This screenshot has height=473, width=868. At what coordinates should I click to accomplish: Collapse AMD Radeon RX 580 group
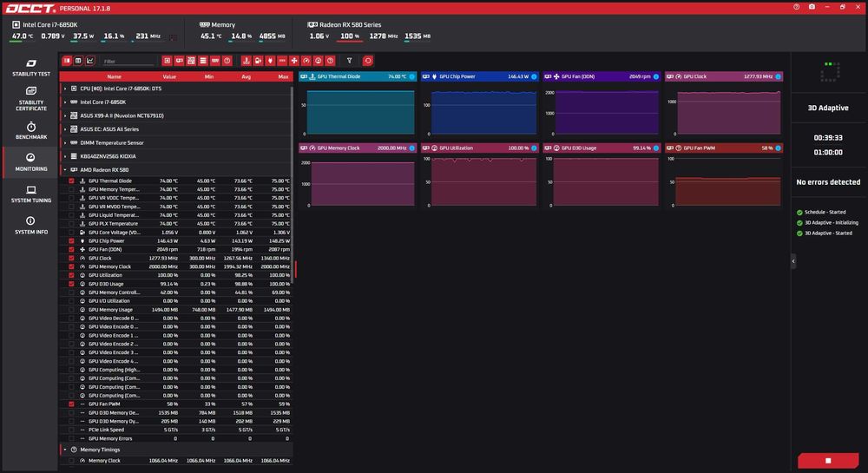point(65,170)
